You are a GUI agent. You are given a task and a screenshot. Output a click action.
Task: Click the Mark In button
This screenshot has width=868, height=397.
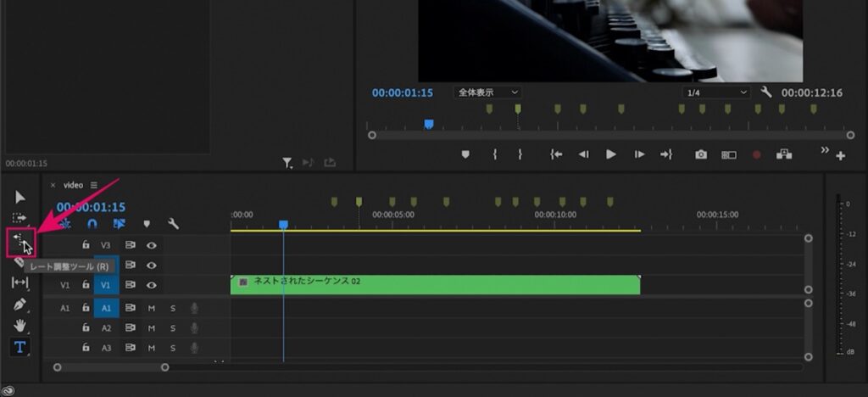[495, 155]
